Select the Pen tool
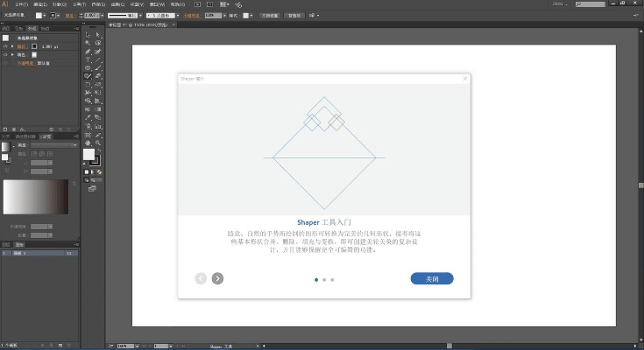 pos(88,51)
